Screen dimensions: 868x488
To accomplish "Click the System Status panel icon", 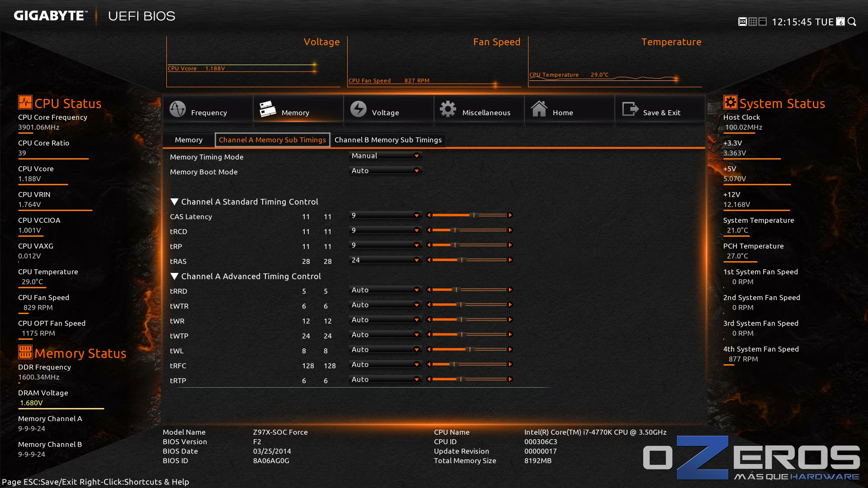I will 730,102.
